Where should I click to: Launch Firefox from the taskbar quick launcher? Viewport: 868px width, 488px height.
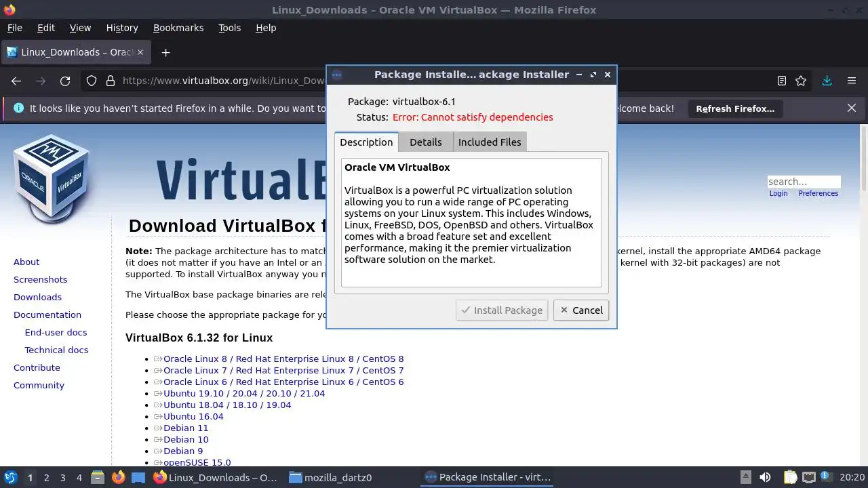(x=118, y=477)
